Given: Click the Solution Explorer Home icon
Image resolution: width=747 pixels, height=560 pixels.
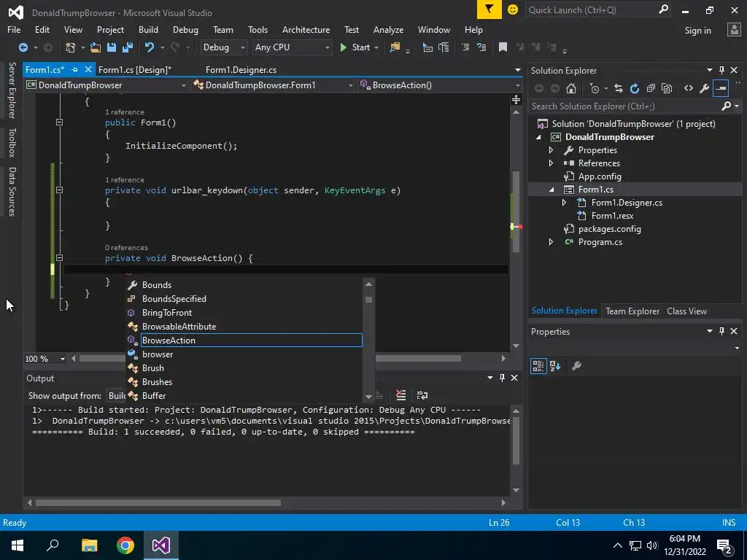Looking at the screenshot, I should click(571, 88).
